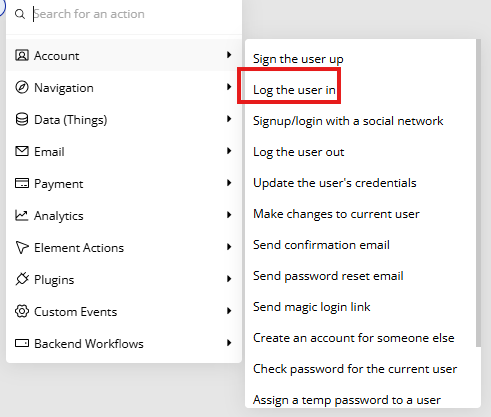Expand the Email submenu arrow

[229, 151]
